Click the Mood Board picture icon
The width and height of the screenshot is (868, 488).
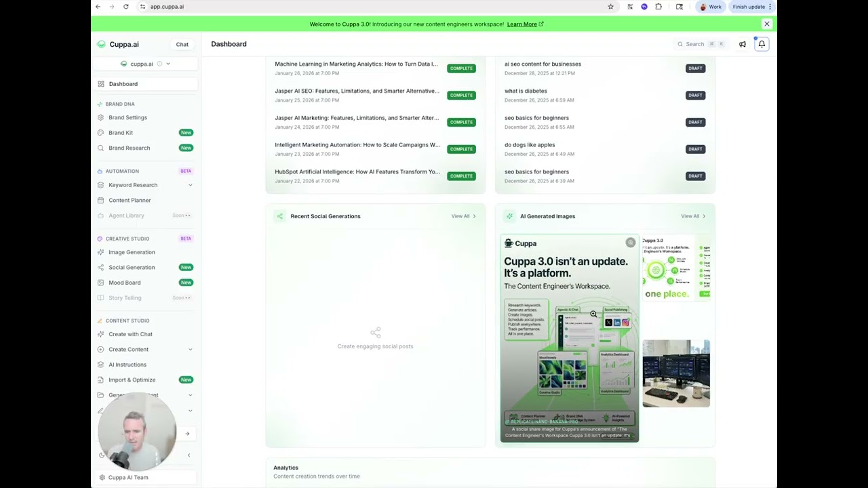101,283
